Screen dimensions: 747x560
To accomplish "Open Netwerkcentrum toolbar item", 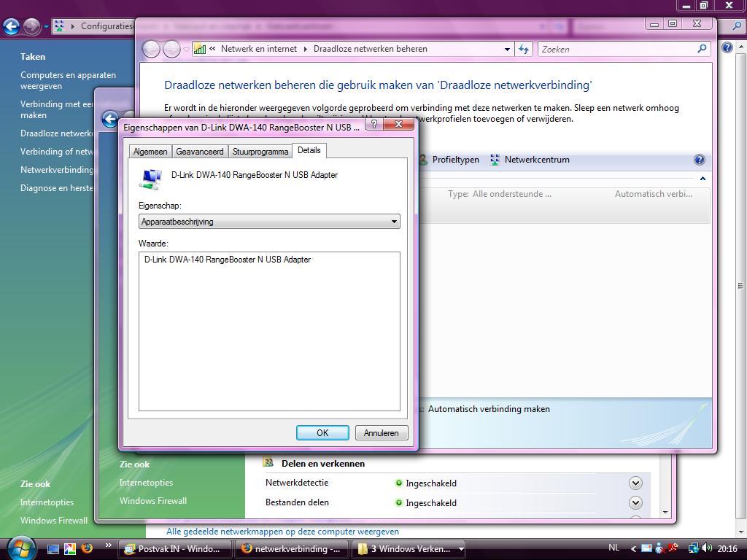I will 530,160.
